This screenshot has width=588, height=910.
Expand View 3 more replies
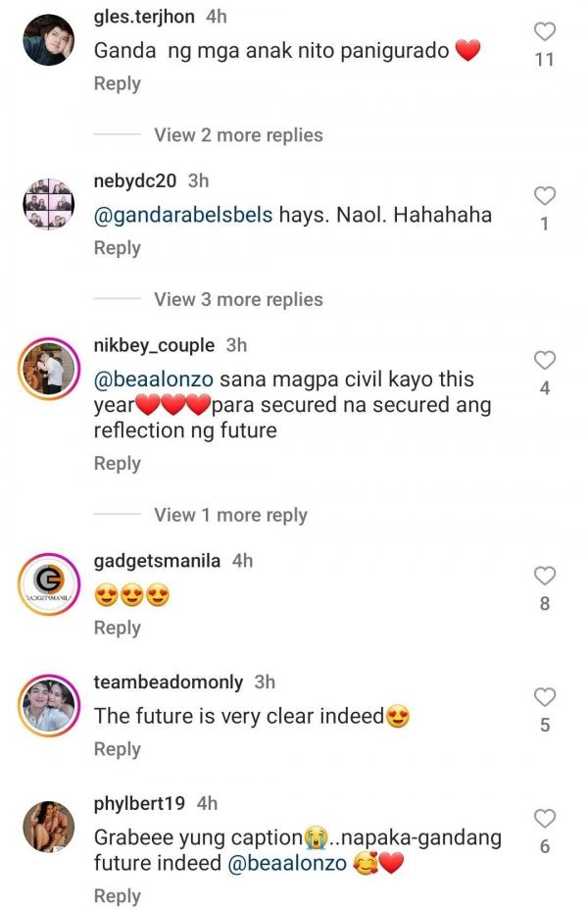pos(238,300)
